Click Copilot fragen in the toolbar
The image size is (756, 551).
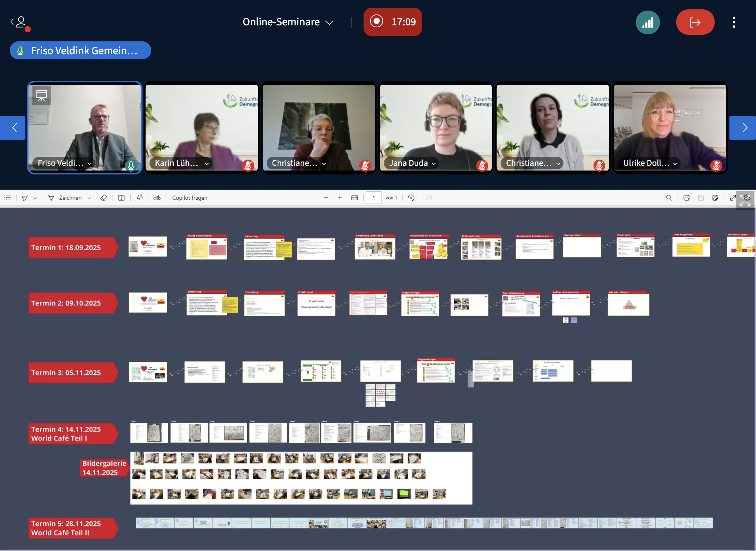190,198
